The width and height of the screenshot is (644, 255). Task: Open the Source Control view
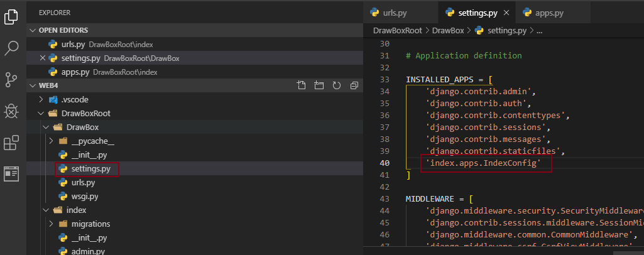pos(11,79)
